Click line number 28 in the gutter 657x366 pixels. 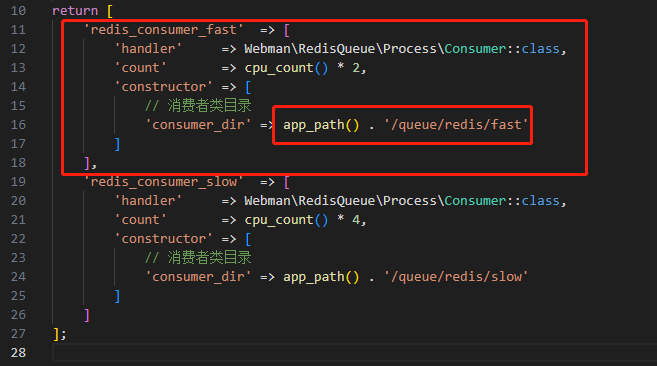18,353
